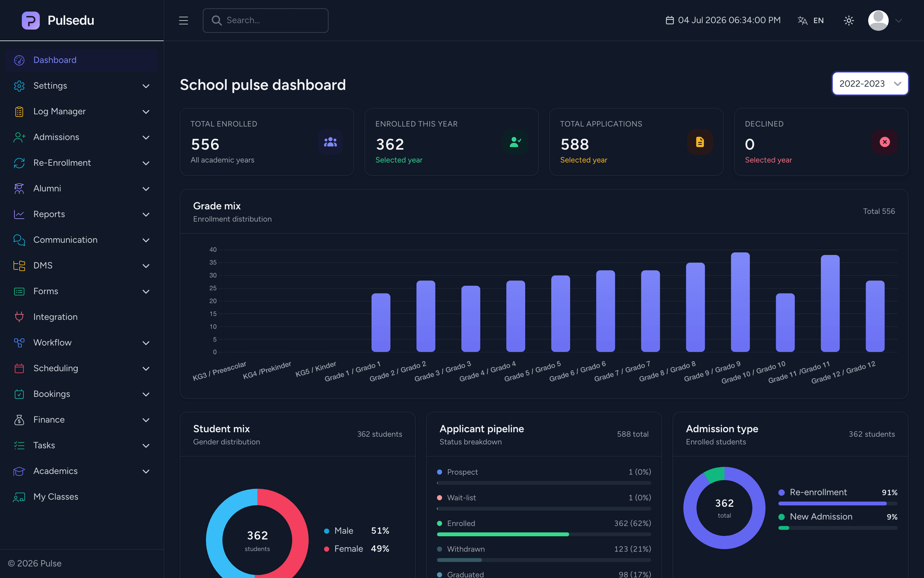Open the My Classes menu item
924x578 pixels.
tap(82, 496)
